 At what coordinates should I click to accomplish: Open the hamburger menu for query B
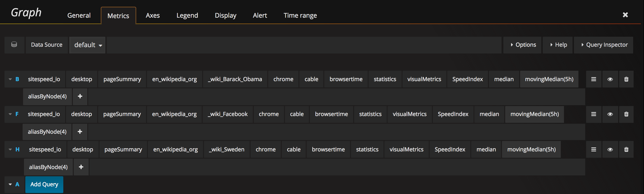594,79
